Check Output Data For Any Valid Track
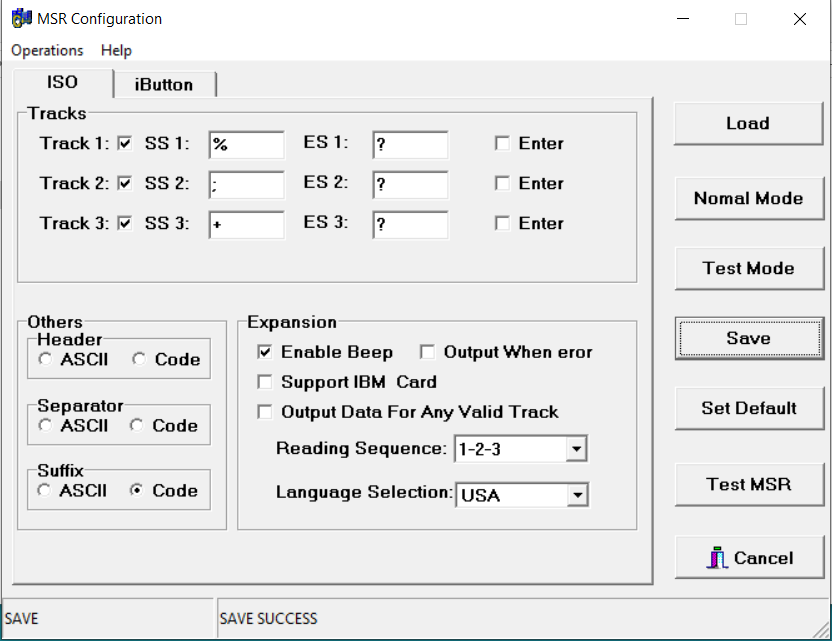This screenshot has height=641, width=832. pyautogui.click(x=265, y=412)
